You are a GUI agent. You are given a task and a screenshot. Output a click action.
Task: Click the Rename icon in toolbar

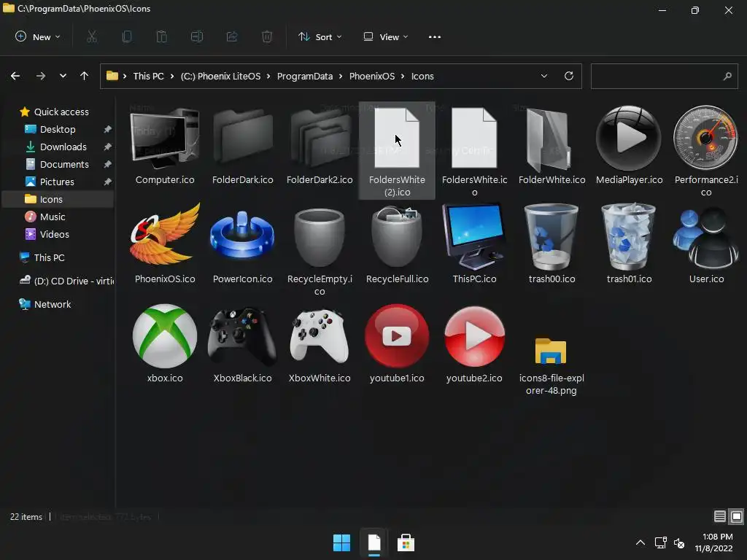197,36
